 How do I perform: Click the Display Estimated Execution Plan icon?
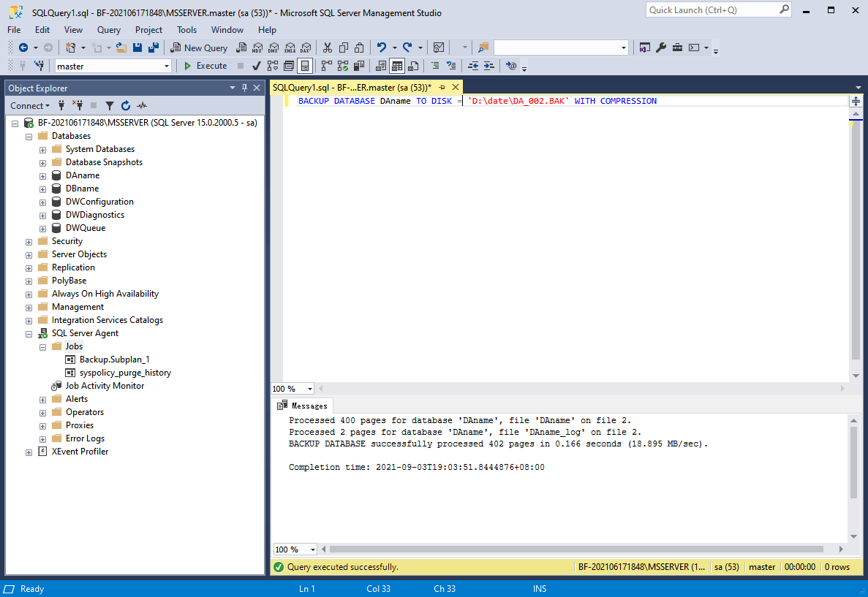pos(272,66)
